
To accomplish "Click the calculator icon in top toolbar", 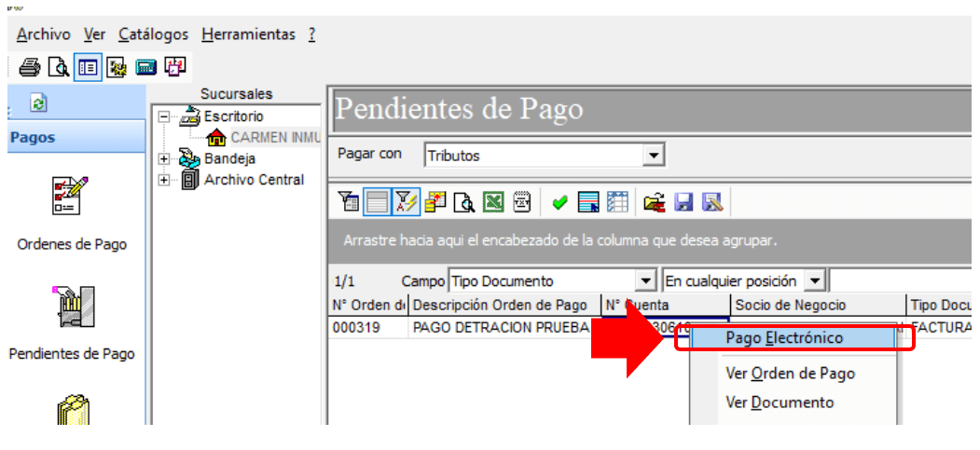I will click(145, 67).
